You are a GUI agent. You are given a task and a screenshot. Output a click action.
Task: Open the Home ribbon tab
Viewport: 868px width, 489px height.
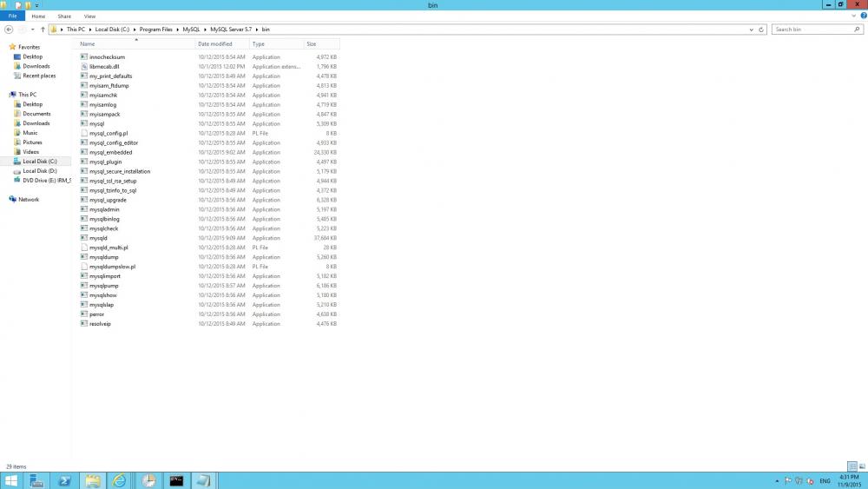[38, 16]
